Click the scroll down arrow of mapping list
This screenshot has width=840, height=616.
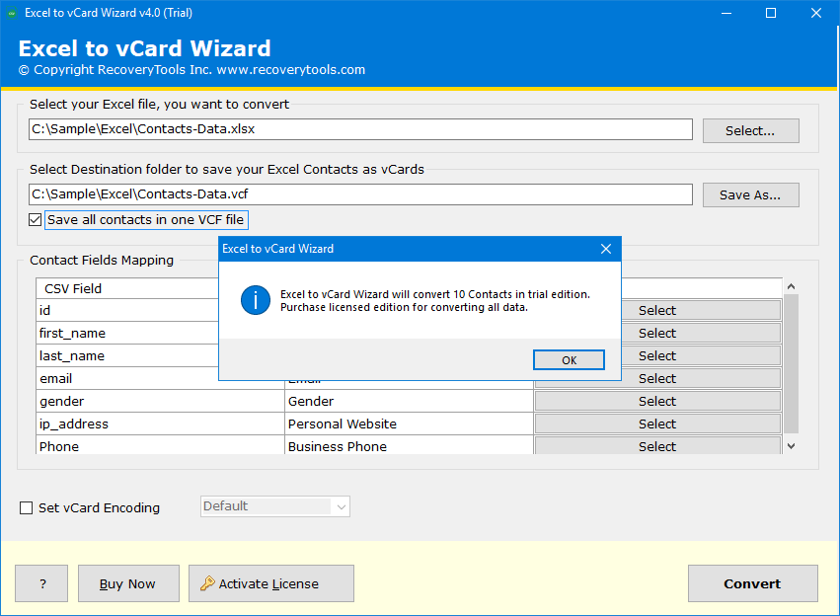tap(792, 445)
